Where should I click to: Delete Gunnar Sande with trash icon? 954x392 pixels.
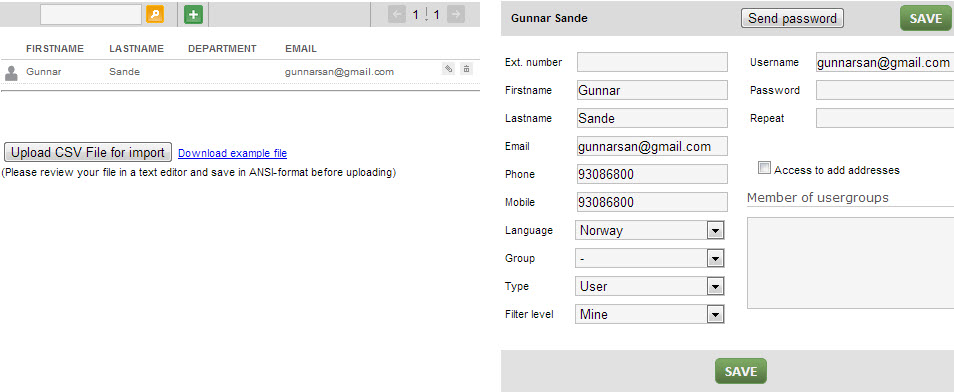coord(466,69)
